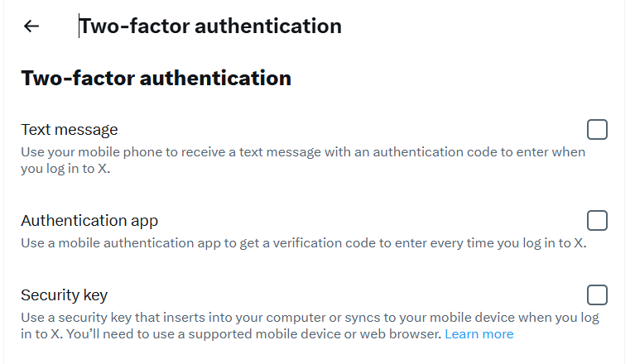Viewport: 635px width, 364px height.
Task: Enable the Text message checkbox
Action: (597, 130)
